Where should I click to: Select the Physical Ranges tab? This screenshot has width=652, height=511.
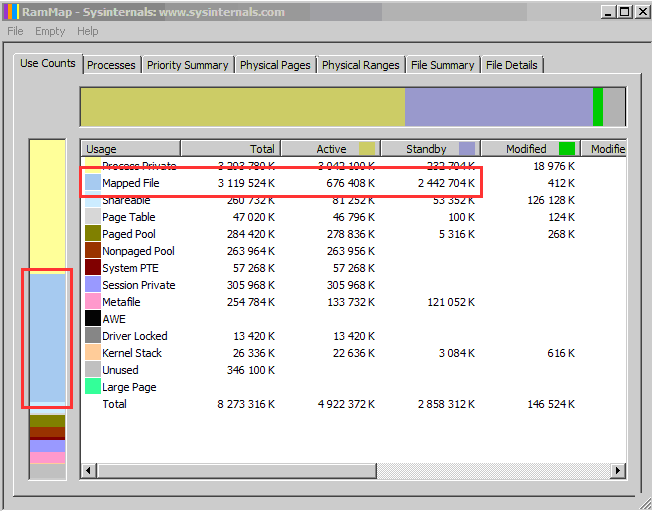[360, 65]
